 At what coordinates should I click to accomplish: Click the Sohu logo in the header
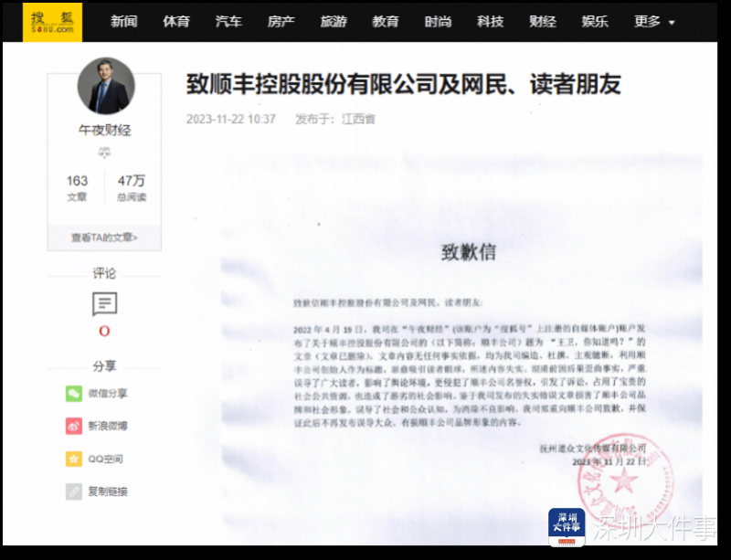click(52, 22)
